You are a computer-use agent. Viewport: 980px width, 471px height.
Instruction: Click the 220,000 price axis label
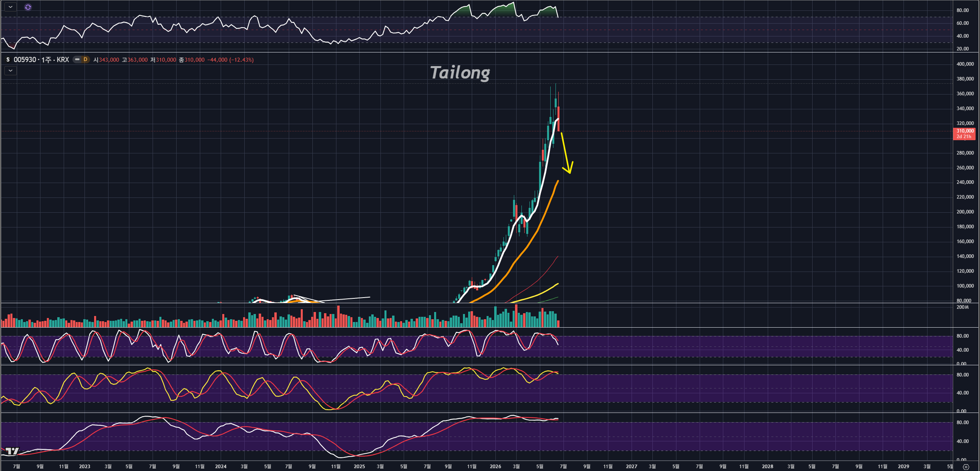tap(965, 197)
